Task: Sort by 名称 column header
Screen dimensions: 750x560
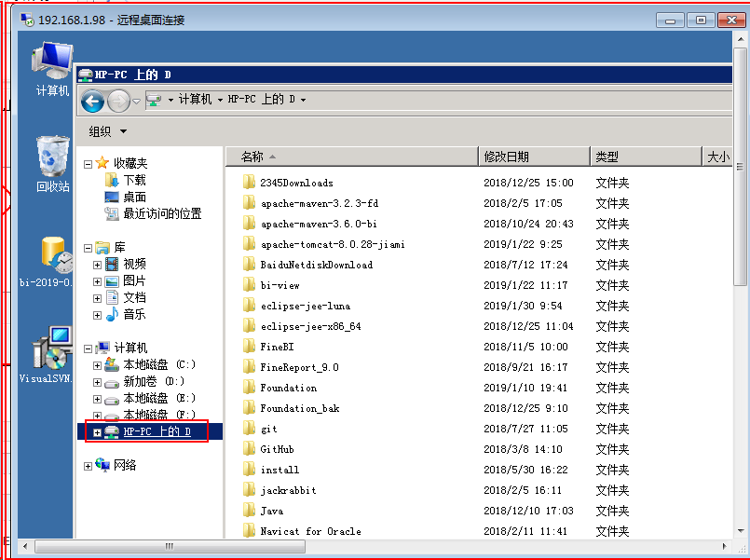Action: [351, 157]
